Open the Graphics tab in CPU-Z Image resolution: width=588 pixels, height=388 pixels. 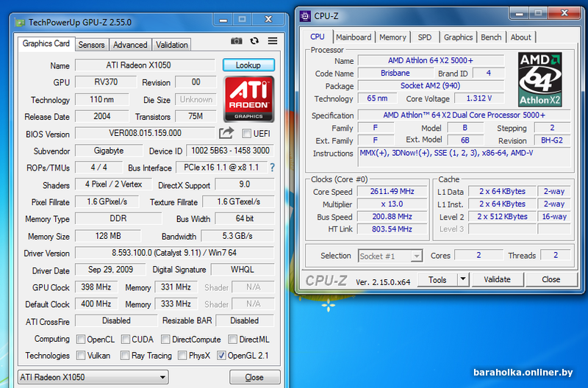[458, 37]
